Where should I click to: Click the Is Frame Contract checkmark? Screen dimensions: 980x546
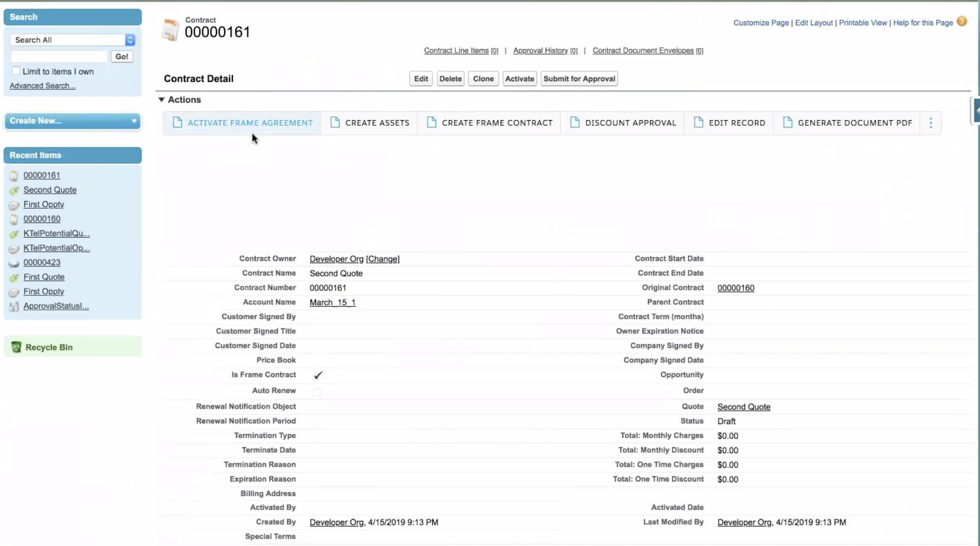(318, 375)
